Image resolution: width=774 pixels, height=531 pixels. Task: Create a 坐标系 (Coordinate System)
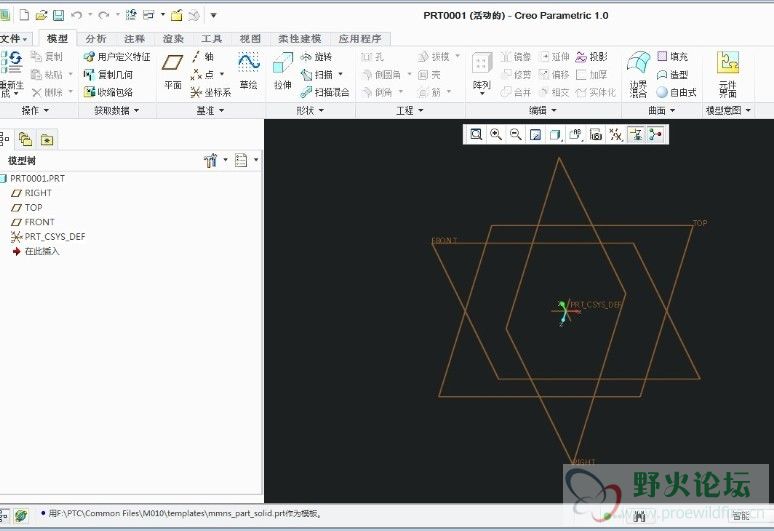(210, 92)
